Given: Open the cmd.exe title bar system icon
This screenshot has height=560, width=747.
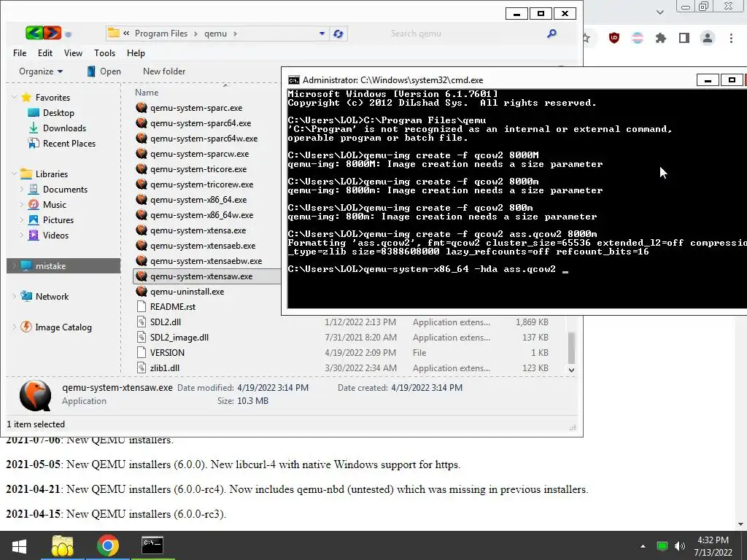Looking at the screenshot, I should pos(294,80).
